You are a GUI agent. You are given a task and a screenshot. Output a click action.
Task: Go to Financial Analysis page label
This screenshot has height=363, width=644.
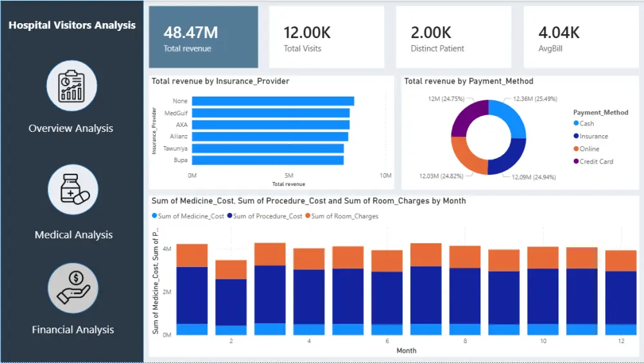(73, 330)
